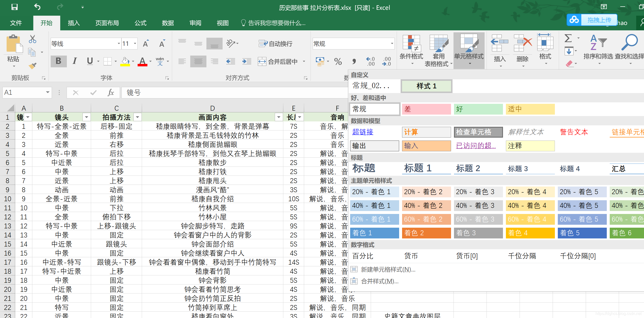The width and height of the screenshot is (644, 318).
Task: Apply percent style format
Action: [338, 61]
